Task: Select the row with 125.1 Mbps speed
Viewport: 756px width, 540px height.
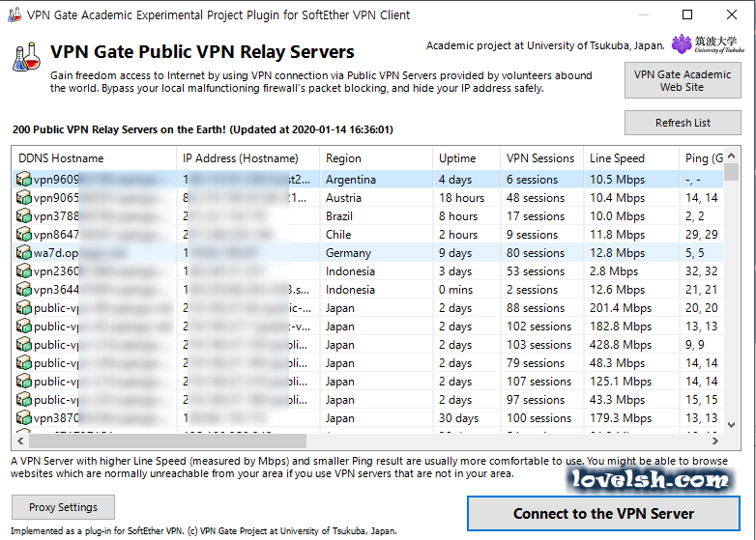Action: click(x=367, y=381)
